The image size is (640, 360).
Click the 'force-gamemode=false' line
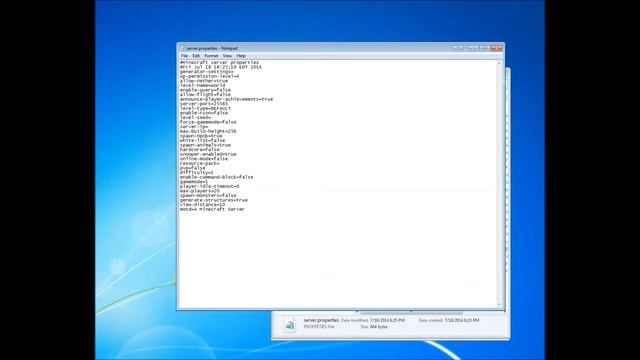[x=208, y=122]
